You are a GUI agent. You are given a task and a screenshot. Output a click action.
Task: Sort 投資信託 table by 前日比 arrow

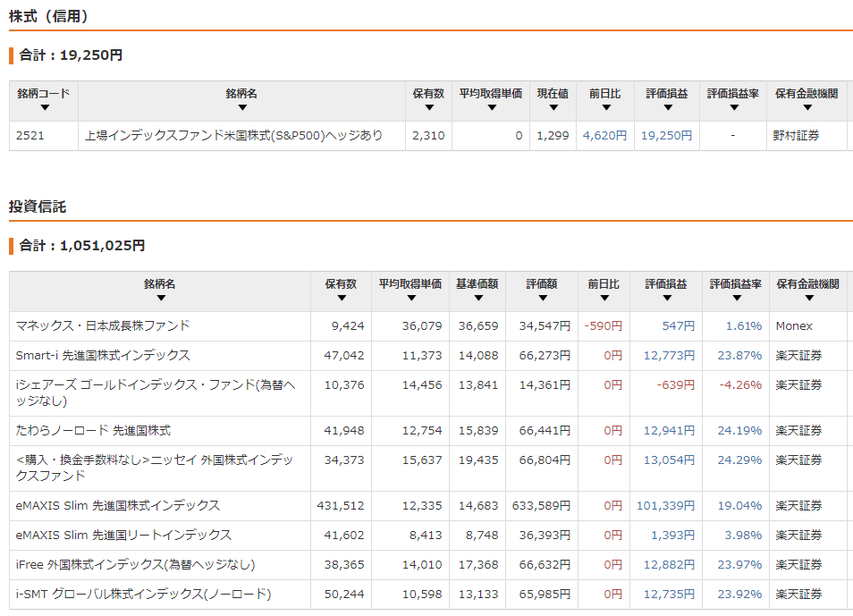[604, 299]
